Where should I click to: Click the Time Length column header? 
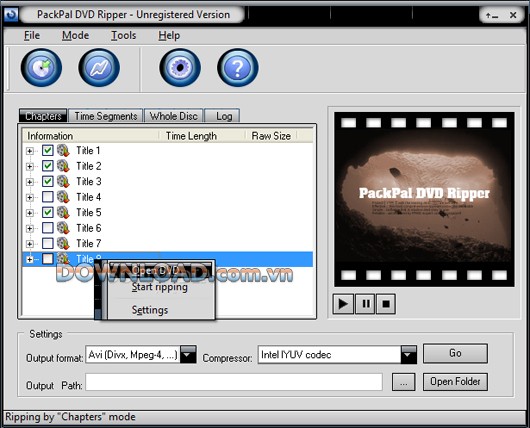click(202, 136)
